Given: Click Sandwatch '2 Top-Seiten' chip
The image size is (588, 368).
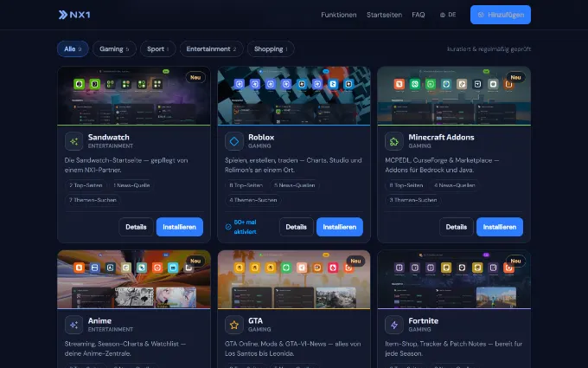Looking at the screenshot, I should (86, 185).
